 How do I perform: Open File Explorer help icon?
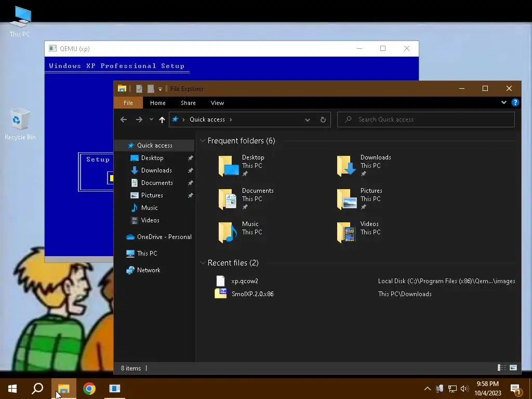(515, 102)
